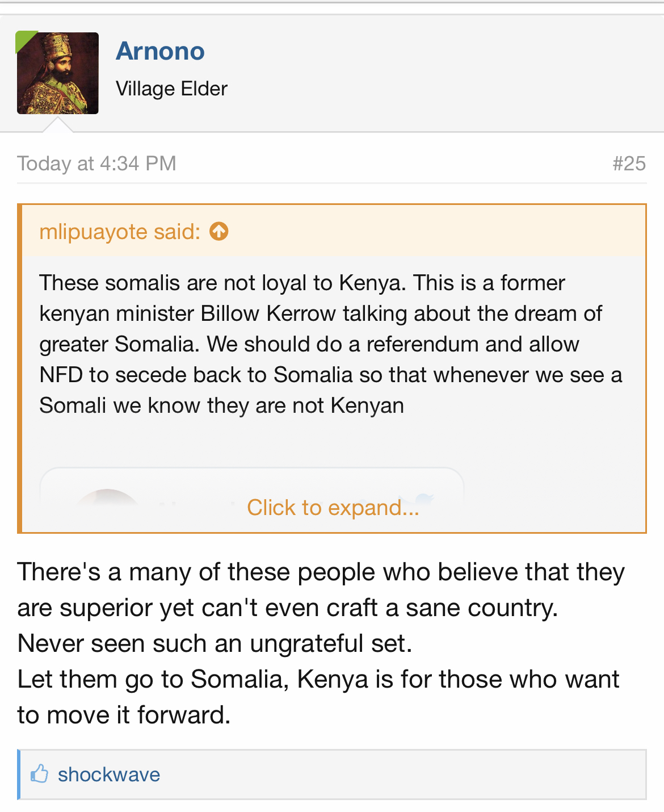Open Arnono's profile picture
664x812 pixels.
coord(58,73)
